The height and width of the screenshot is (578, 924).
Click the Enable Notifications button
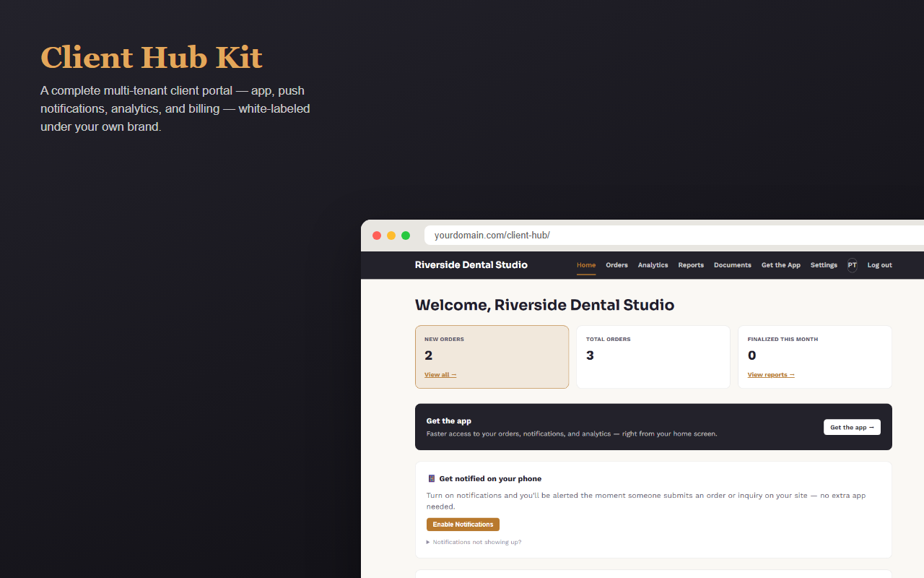463,525
